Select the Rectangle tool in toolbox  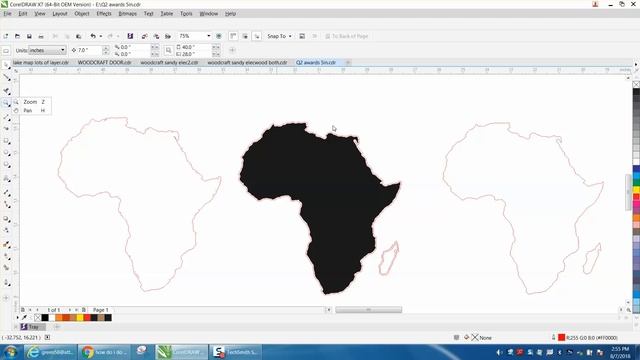pyautogui.click(x=6, y=141)
